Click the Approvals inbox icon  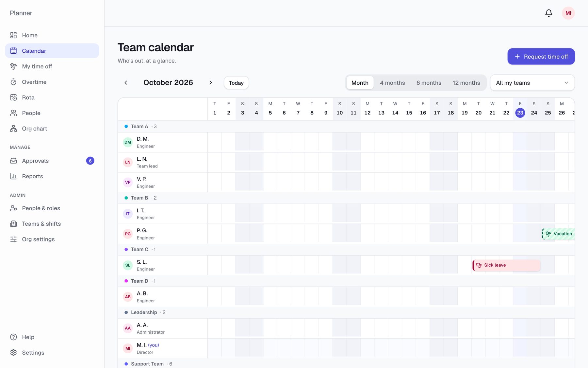click(13, 161)
